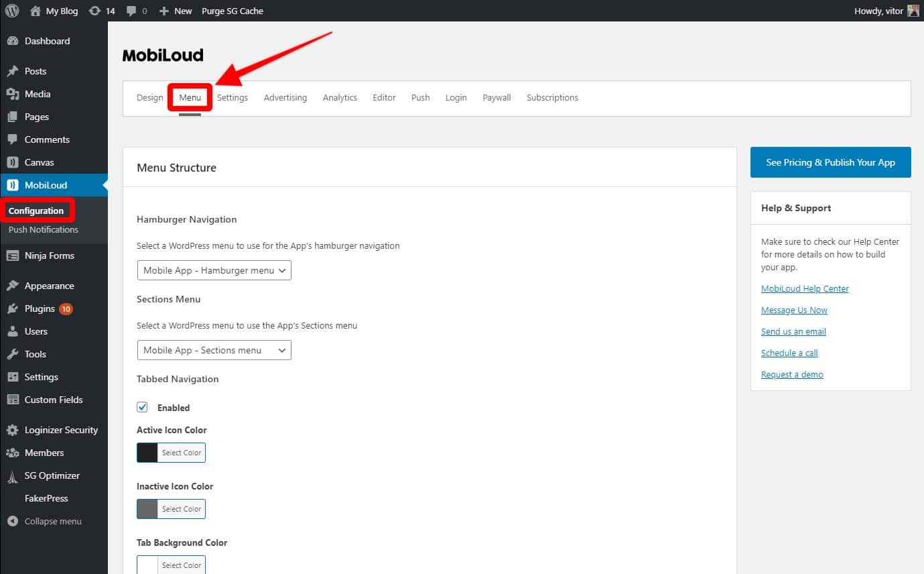The height and width of the screenshot is (574, 924).
Task: Click the Loginizer Security gear icon
Action: 12,430
